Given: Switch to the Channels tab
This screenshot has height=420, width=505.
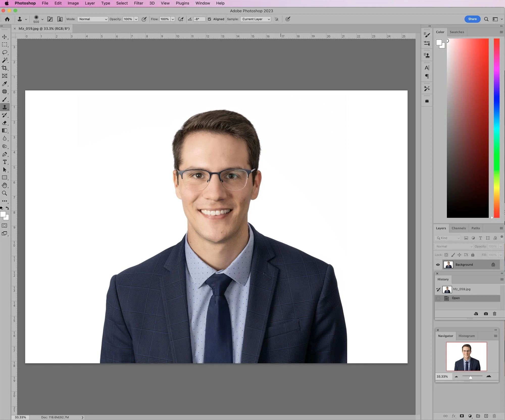Looking at the screenshot, I should pyautogui.click(x=459, y=228).
